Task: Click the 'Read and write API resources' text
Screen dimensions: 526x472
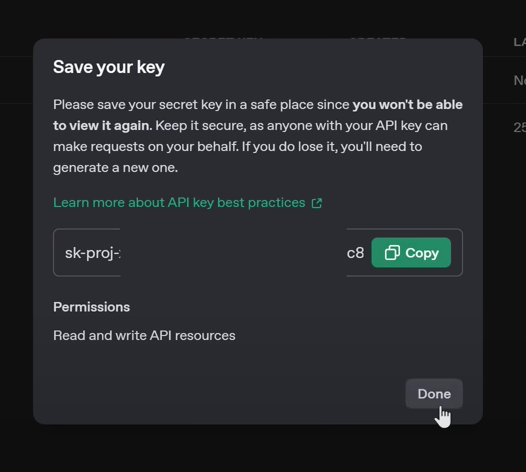Action: click(144, 335)
